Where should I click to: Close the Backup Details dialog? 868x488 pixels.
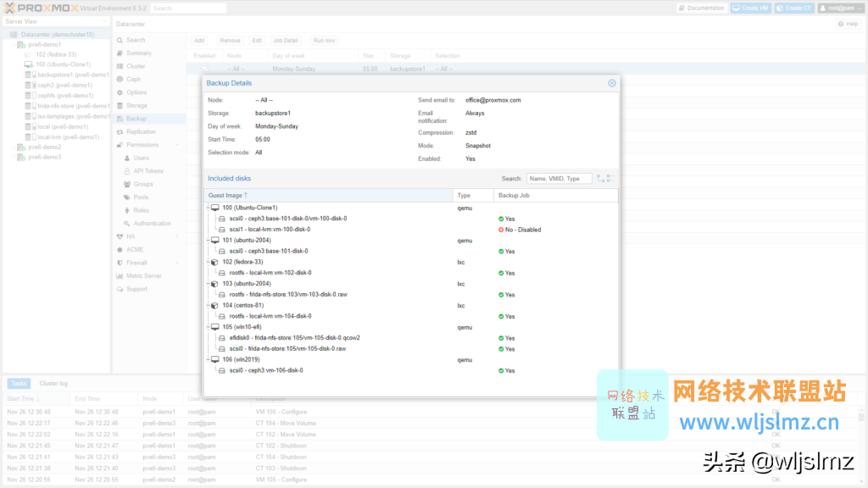(x=612, y=83)
